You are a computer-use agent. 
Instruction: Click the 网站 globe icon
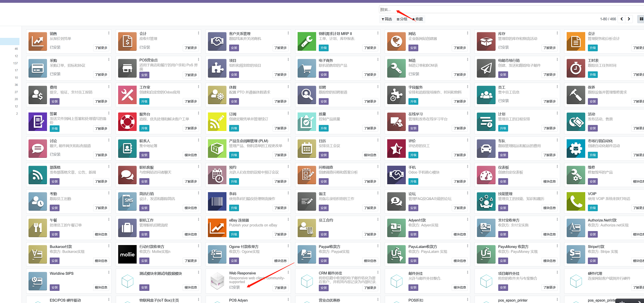click(x=397, y=41)
